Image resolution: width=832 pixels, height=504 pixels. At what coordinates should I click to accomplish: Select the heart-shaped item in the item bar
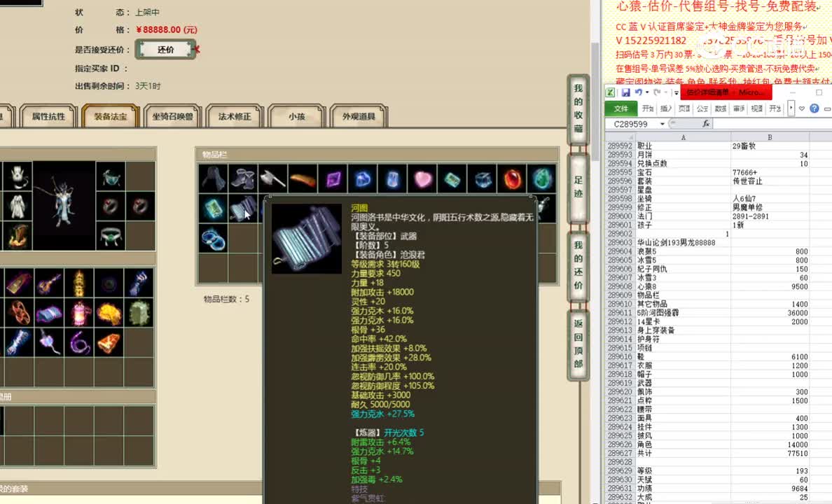tap(422, 178)
